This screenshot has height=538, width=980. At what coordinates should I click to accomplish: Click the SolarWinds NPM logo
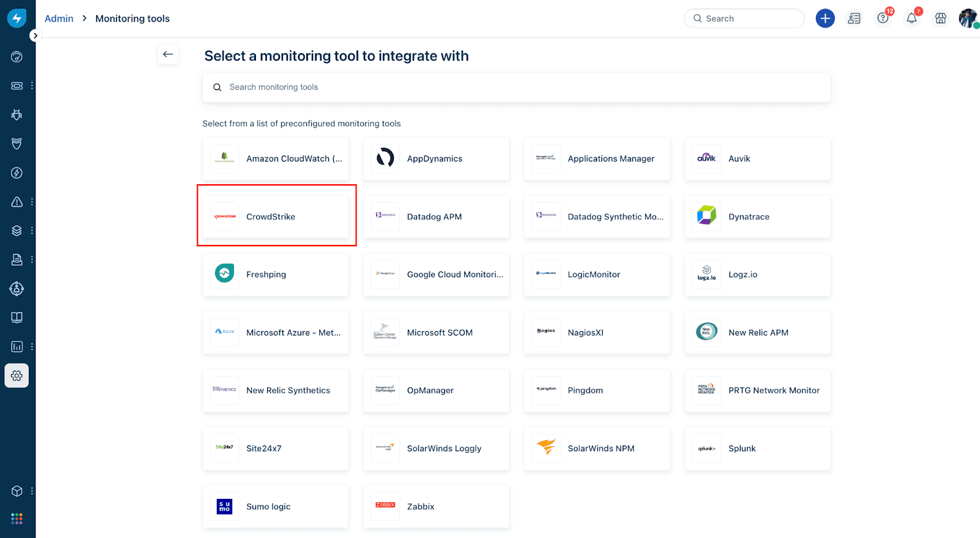(546, 448)
